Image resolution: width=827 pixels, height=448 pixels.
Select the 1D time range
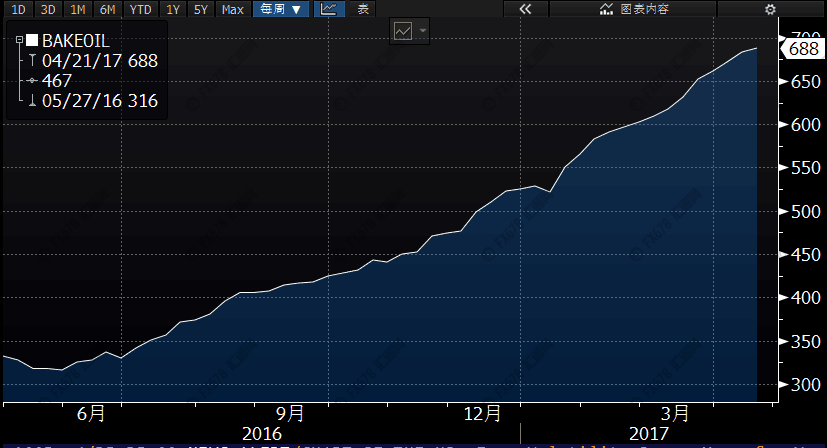coord(18,9)
